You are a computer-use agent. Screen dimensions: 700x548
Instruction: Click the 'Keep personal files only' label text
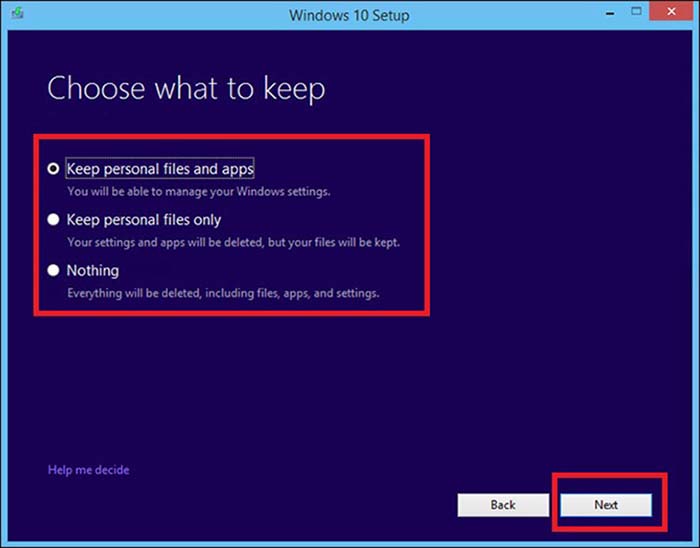point(143,220)
